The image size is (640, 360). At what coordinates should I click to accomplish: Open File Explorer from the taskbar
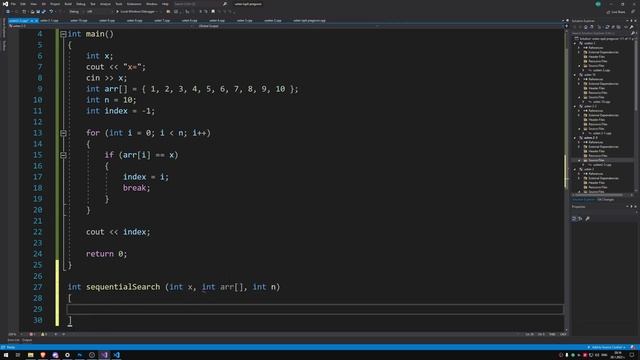(x=31, y=355)
